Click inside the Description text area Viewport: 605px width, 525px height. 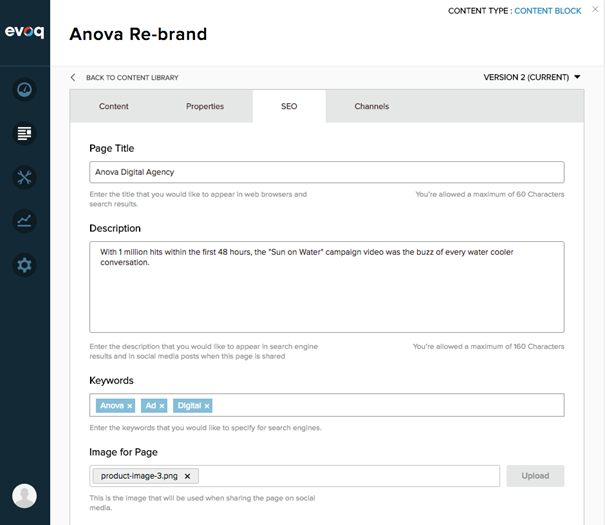(x=327, y=287)
